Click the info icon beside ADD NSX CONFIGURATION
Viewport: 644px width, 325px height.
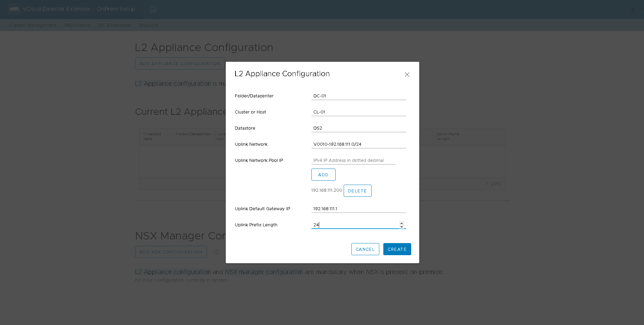216,251
